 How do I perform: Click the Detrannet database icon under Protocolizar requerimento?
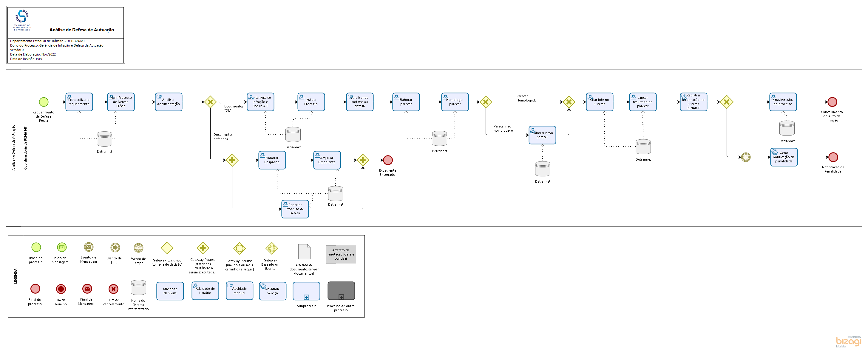[x=104, y=139]
